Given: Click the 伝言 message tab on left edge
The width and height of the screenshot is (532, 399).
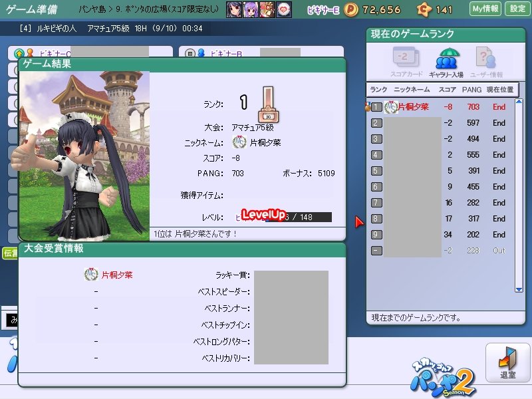Looking at the screenshot, I should [x=10, y=253].
